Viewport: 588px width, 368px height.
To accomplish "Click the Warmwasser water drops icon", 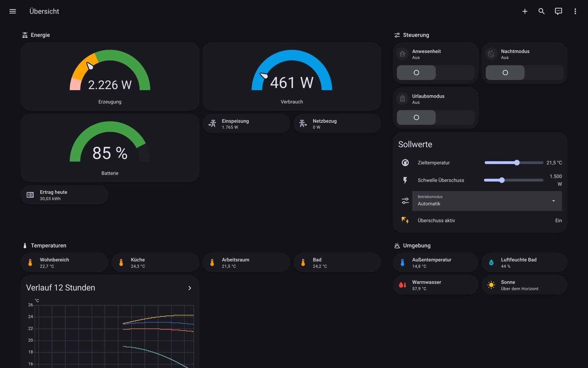I will (402, 285).
